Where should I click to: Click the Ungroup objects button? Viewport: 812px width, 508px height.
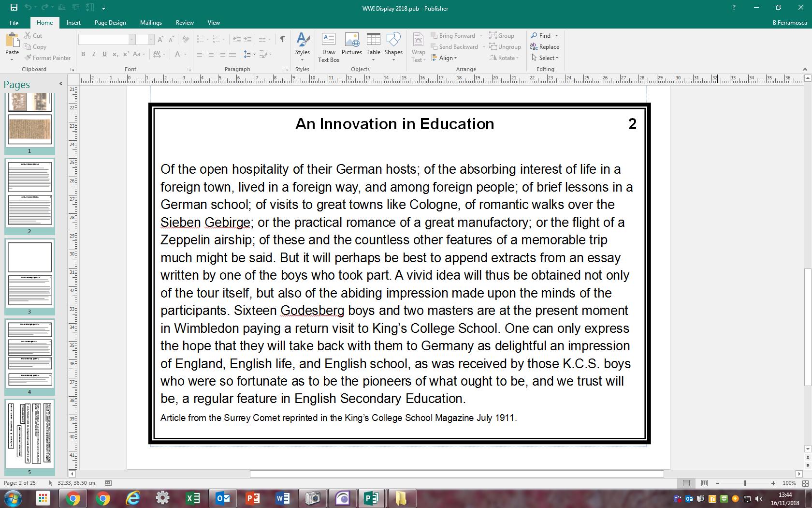tap(505, 47)
